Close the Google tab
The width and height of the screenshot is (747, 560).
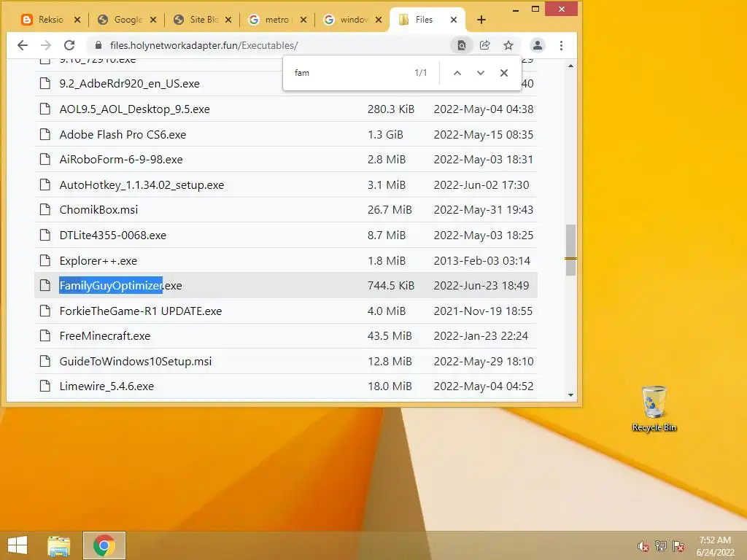(153, 20)
